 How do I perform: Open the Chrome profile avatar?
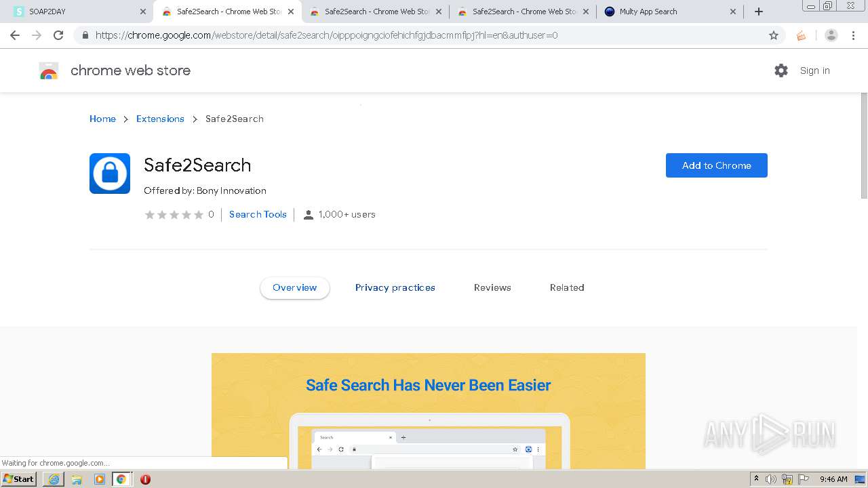pos(831,35)
